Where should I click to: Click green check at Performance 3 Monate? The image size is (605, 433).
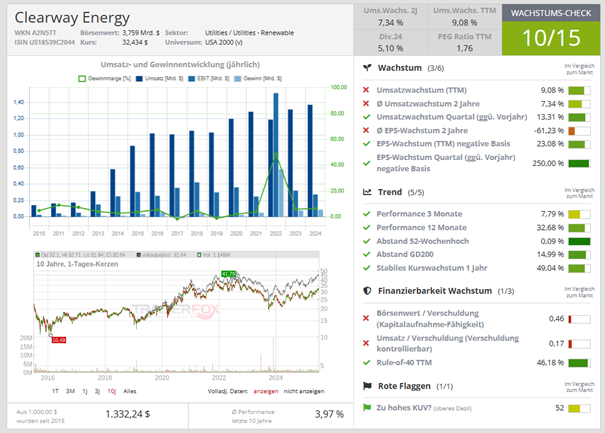coord(367,214)
